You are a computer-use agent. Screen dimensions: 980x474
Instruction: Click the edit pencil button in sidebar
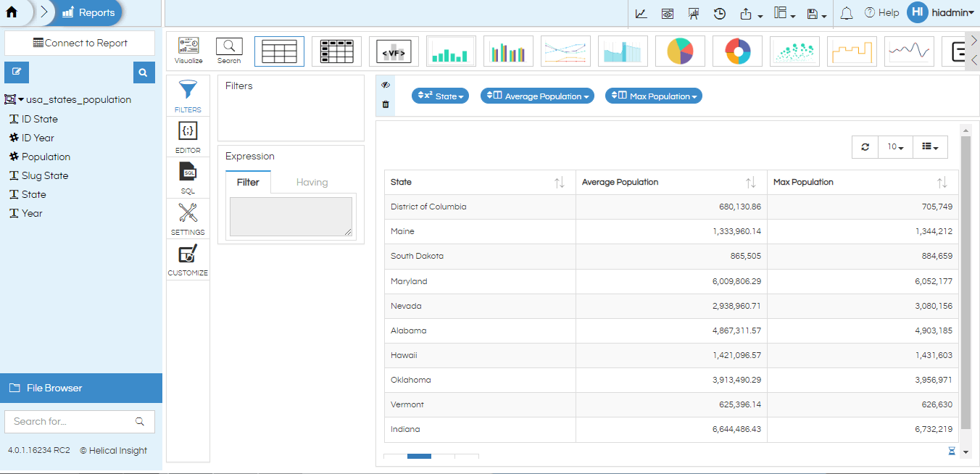[x=17, y=72]
